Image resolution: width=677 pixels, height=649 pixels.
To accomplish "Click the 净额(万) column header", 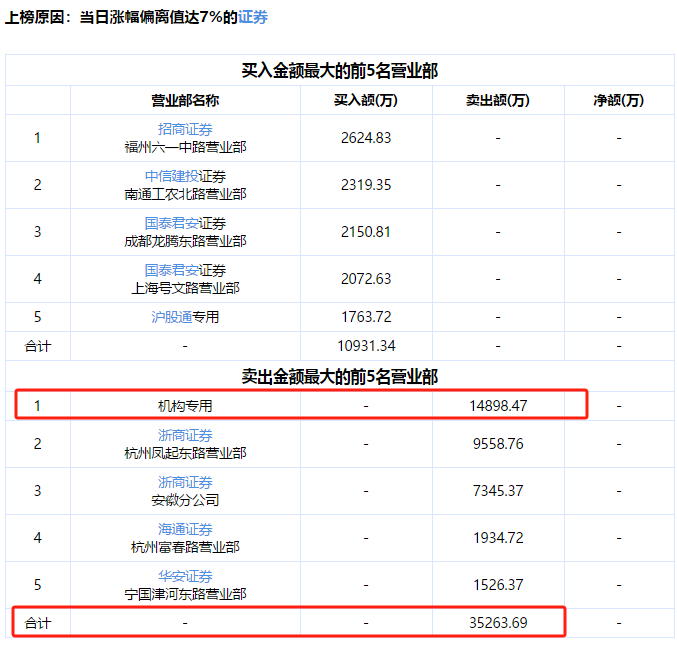I will [618, 100].
